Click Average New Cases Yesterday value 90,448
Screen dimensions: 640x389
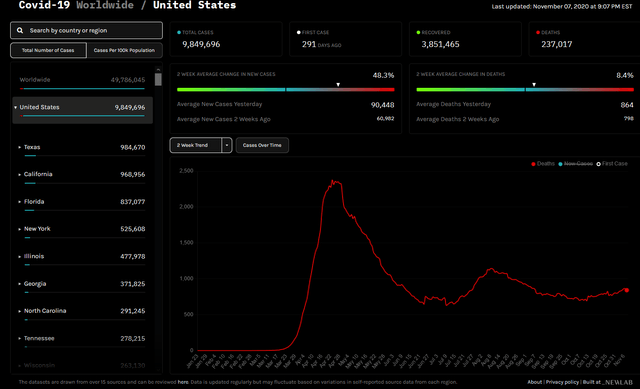(x=382, y=105)
